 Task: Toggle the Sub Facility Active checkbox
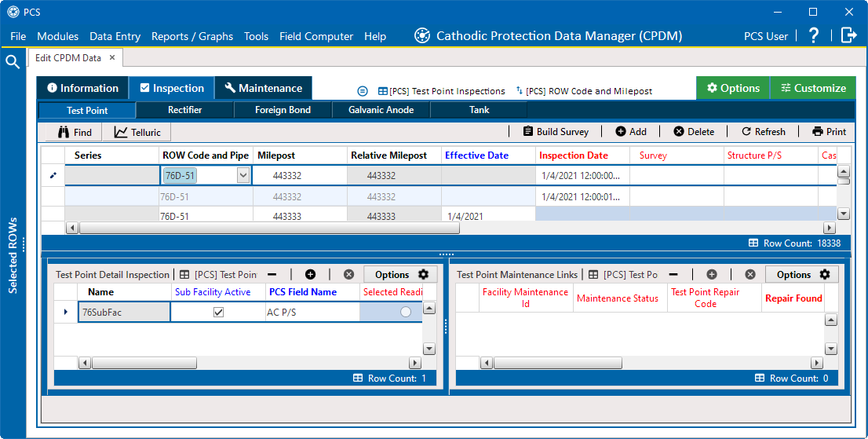click(x=219, y=312)
